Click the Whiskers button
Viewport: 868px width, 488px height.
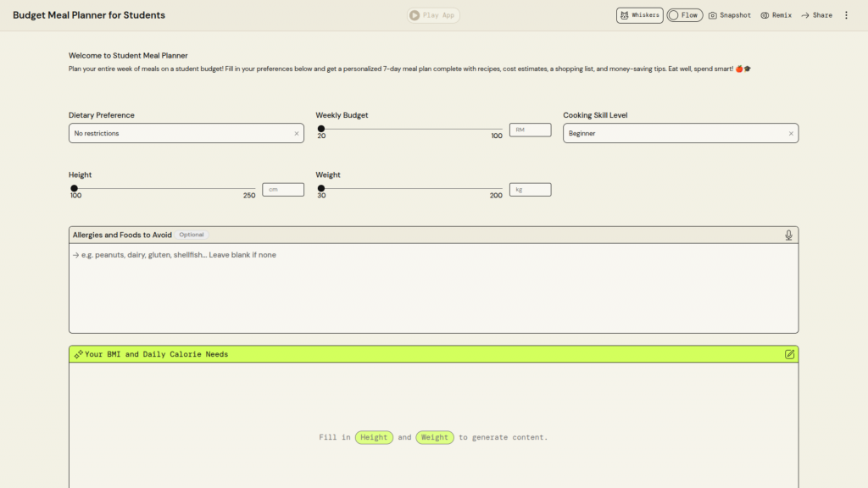pos(639,15)
